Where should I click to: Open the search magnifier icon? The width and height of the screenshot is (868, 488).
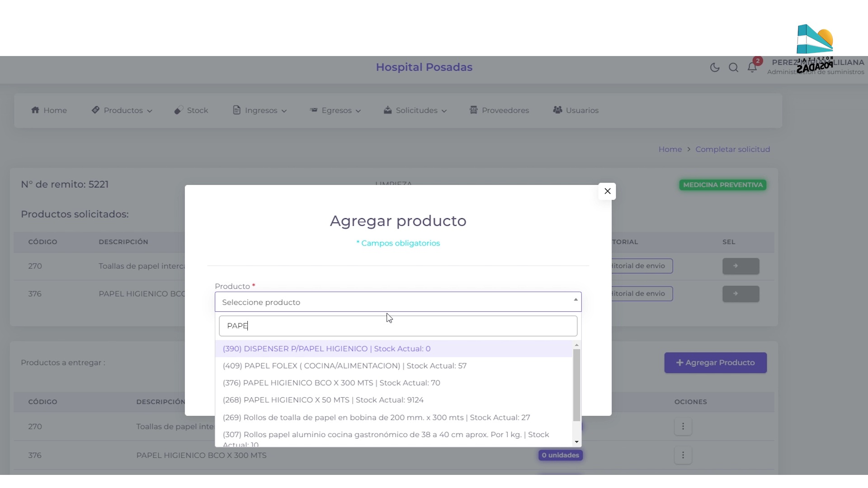[733, 67]
